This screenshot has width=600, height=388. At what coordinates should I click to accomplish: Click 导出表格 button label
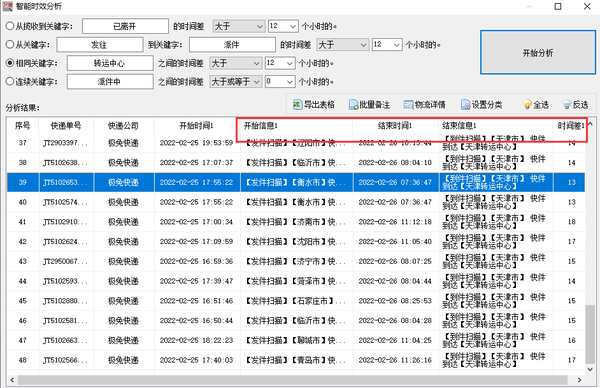319,104
